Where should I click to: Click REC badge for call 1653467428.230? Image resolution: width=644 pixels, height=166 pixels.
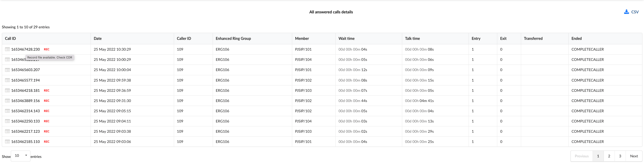[x=46, y=49]
